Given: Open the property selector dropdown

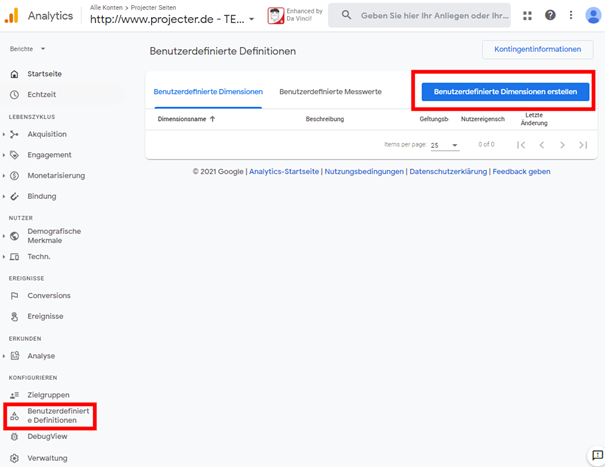Looking at the screenshot, I should pos(251,19).
